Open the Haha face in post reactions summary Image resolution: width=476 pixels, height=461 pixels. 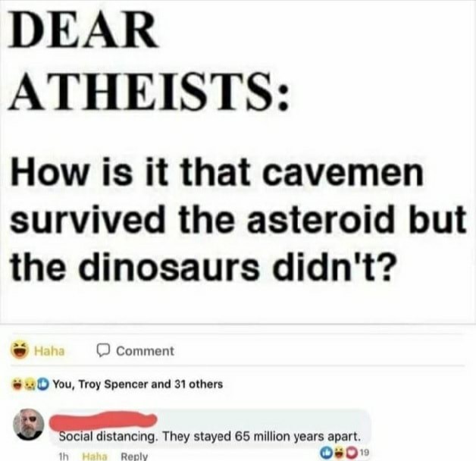click(16, 384)
